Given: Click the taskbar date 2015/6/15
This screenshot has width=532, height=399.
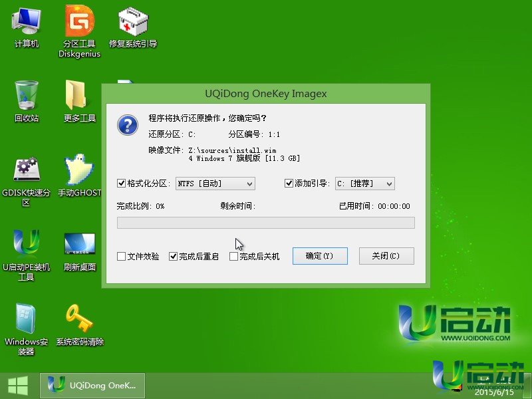Looking at the screenshot, I should [x=494, y=392].
